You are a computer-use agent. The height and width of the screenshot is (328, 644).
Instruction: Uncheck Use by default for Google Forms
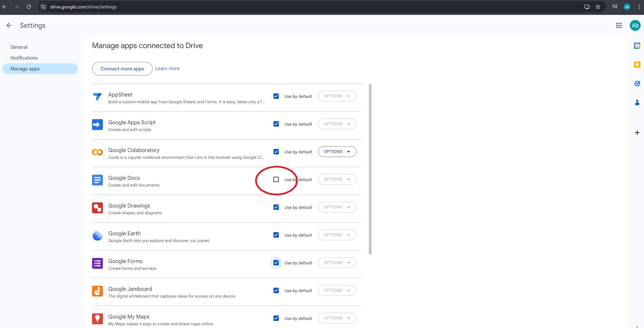(276, 263)
